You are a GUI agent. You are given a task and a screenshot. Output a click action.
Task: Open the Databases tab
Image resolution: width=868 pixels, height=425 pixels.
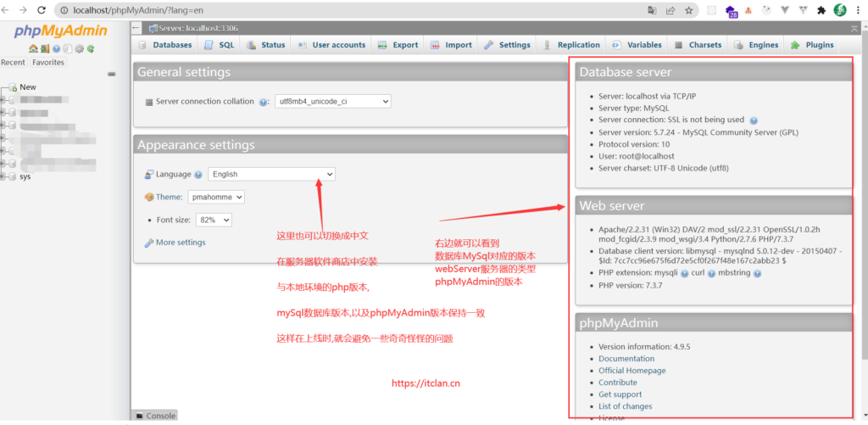click(165, 45)
